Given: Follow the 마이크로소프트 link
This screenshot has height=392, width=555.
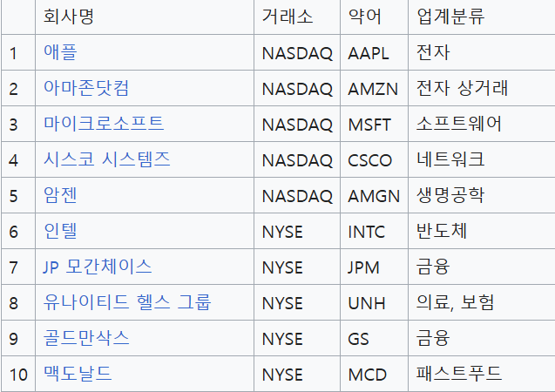Looking at the screenshot, I should [104, 124].
